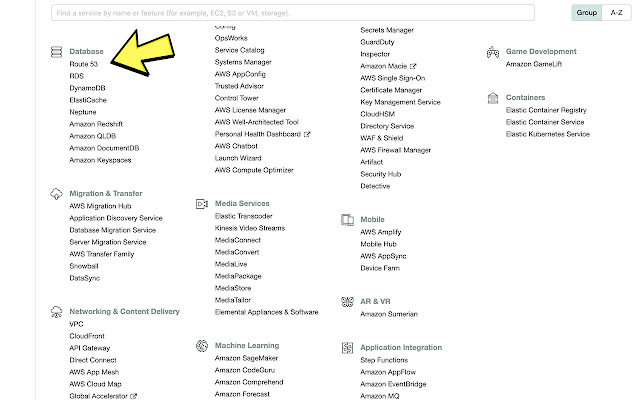Click the Game Development category icon

click(x=493, y=51)
